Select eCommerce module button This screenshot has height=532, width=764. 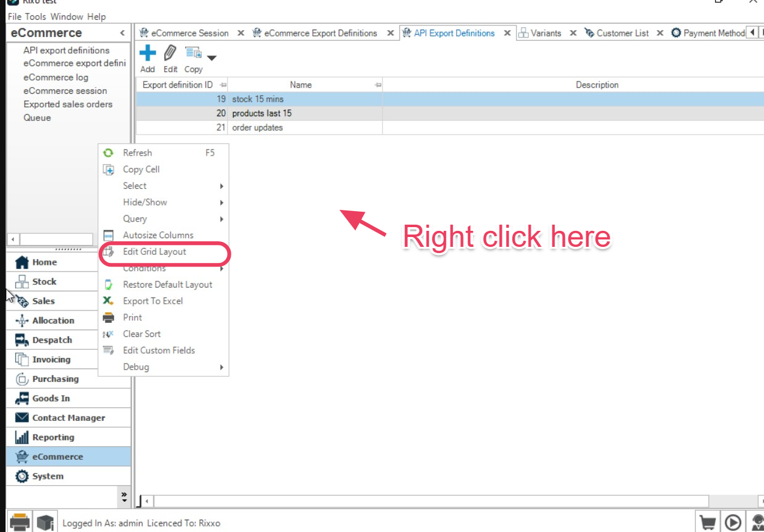pos(69,457)
